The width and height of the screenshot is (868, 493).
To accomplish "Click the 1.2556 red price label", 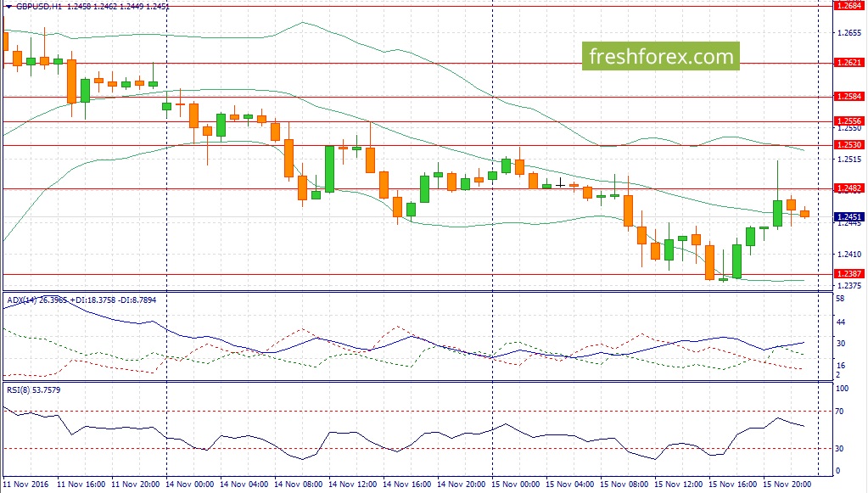I will click(848, 120).
